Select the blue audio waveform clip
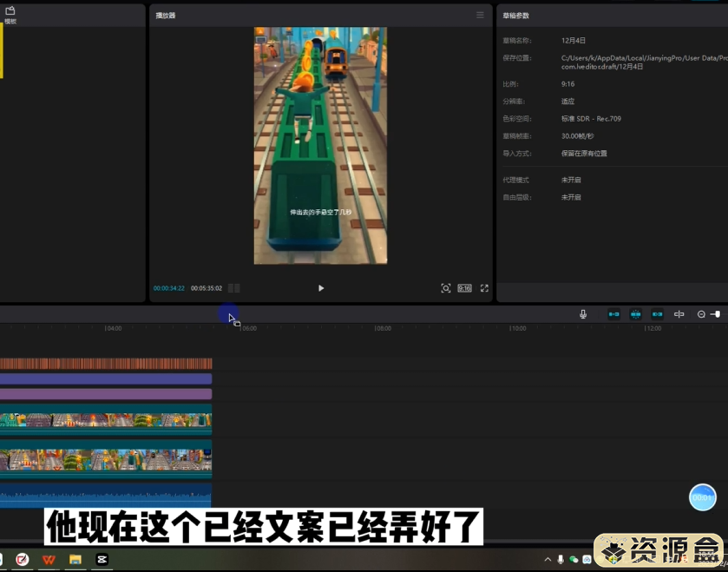This screenshot has width=728, height=572. [106, 496]
